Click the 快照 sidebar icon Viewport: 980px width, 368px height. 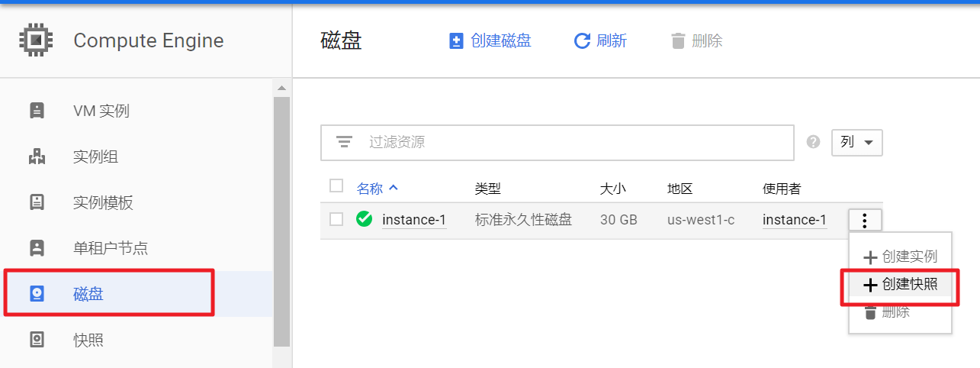[37, 340]
